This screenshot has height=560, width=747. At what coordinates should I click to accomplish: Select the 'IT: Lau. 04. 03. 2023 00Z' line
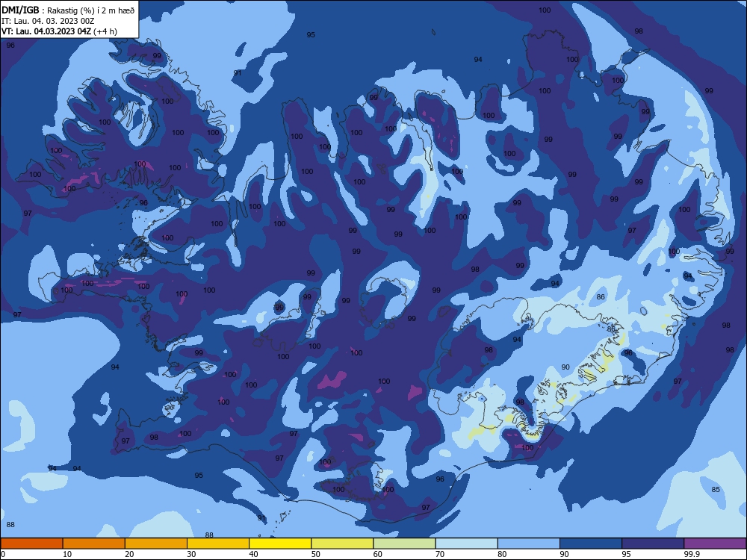coord(48,21)
